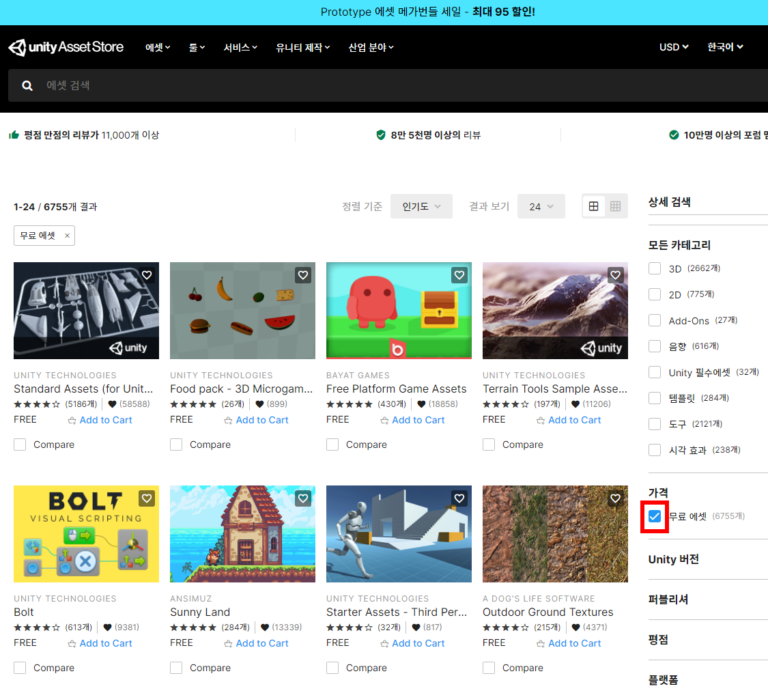The width and height of the screenshot is (768, 691).
Task: Open the 유니티 제작 dropdown menu
Action: click(x=303, y=48)
